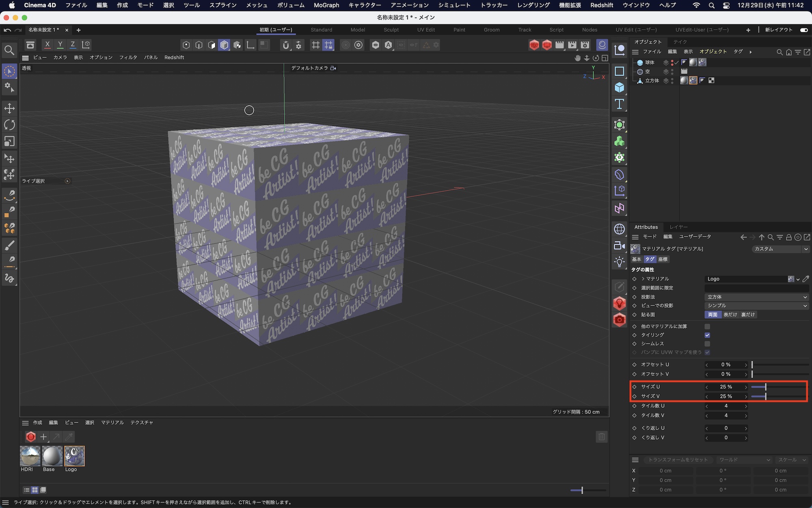Viewport: 812px width, 508px height.
Task: Enable the シームレス checkbox
Action: (707, 344)
